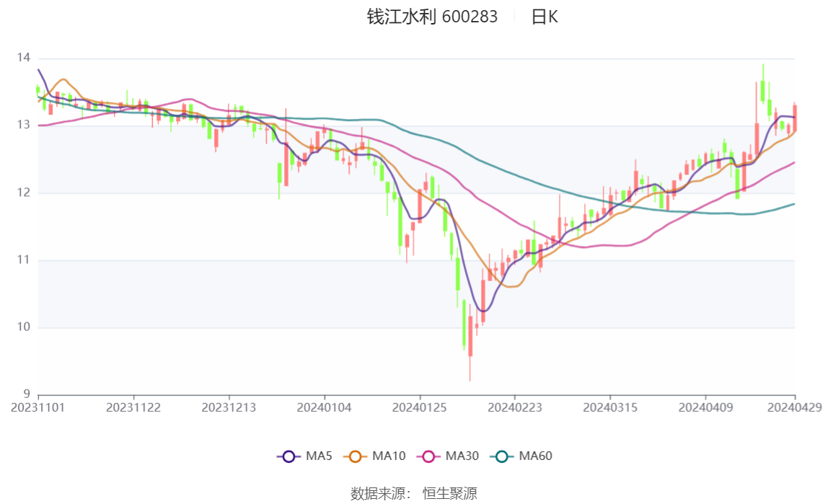Click the 日K label
Image resolution: width=828 pixels, height=504 pixels.
click(x=545, y=17)
